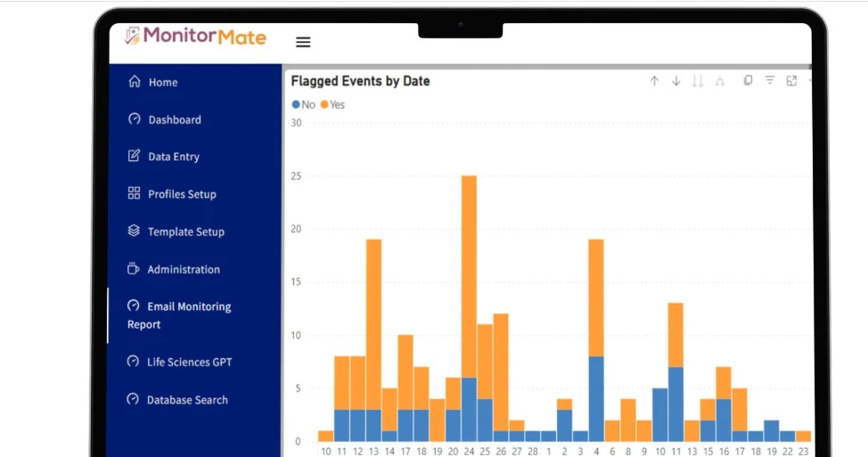Screen dimensions: 868x457
Task: Open the Administration section
Action: [183, 269]
